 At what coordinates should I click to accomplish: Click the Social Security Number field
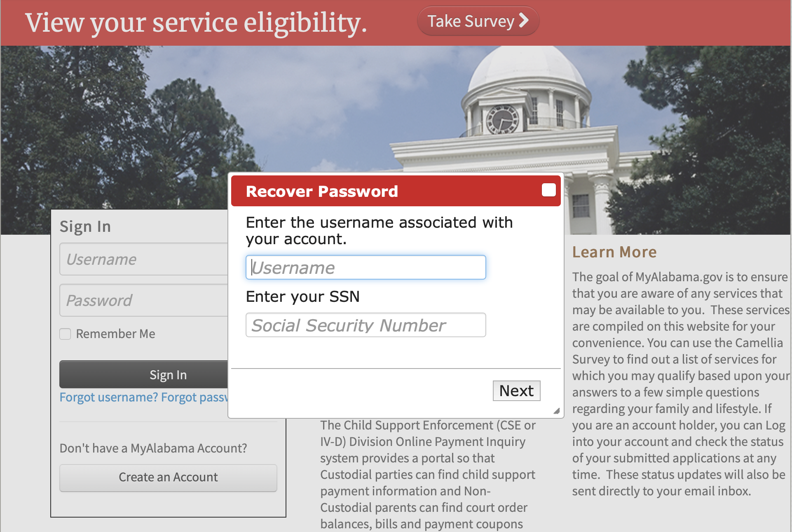click(366, 325)
